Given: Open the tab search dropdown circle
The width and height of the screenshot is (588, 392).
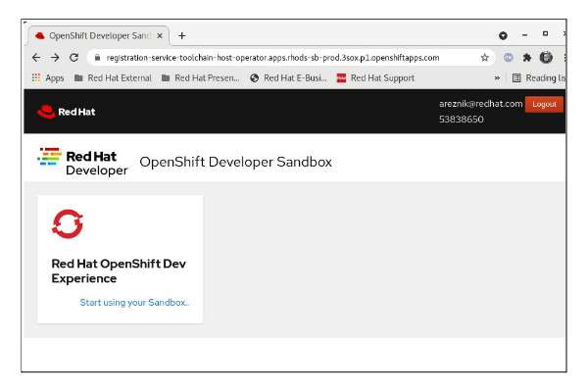Looking at the screenshot, I should point(503,35).
